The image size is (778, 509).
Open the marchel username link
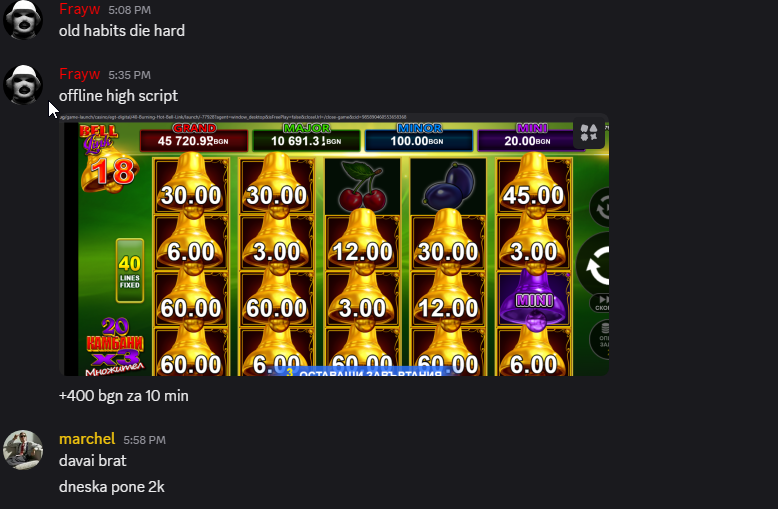point(87,439)
